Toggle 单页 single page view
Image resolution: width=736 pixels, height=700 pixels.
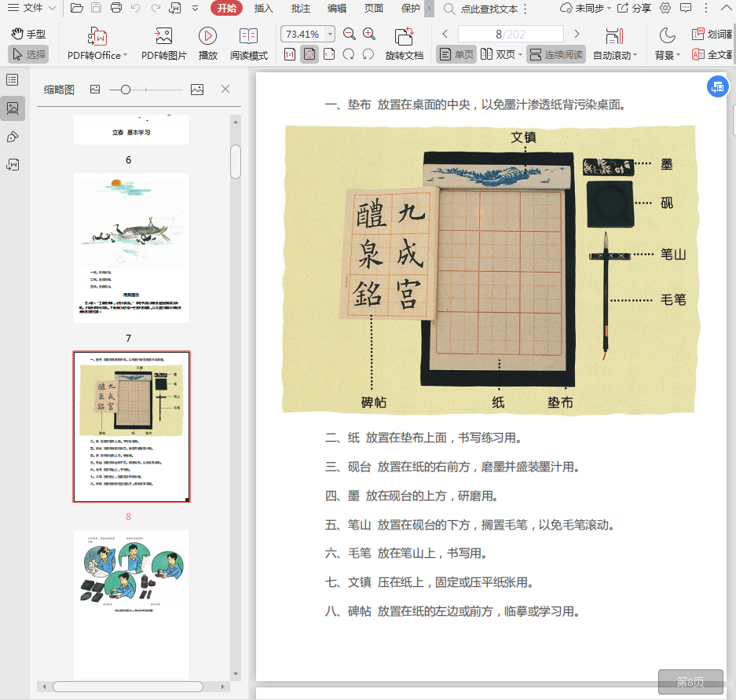[456, 55]
